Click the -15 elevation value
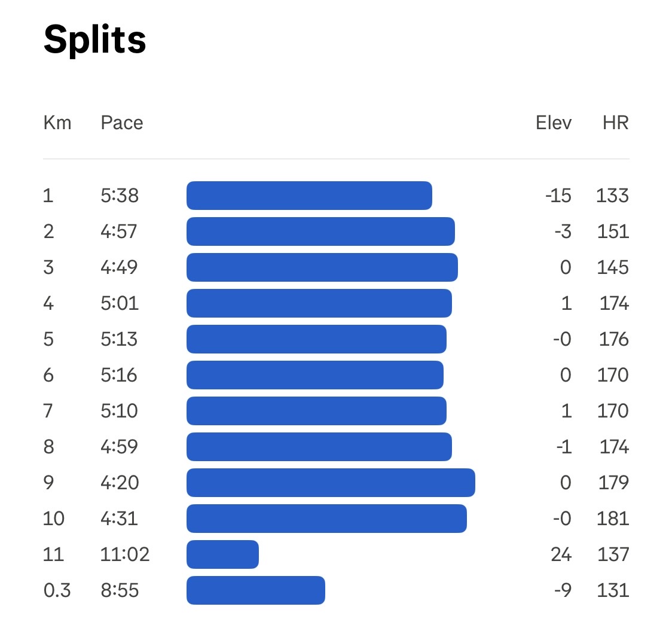The width and height of the screenshot is (672, 637). tap(558, 196)
